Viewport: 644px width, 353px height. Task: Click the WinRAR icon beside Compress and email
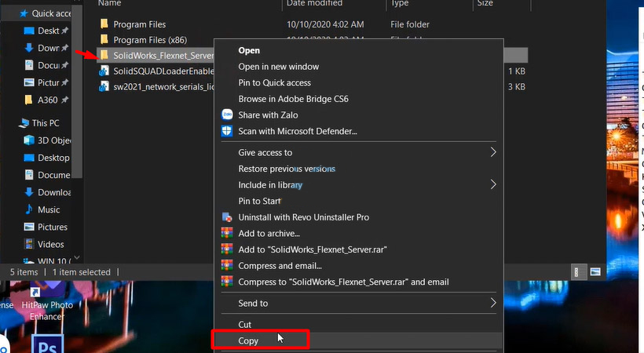(x=227, y=266)
